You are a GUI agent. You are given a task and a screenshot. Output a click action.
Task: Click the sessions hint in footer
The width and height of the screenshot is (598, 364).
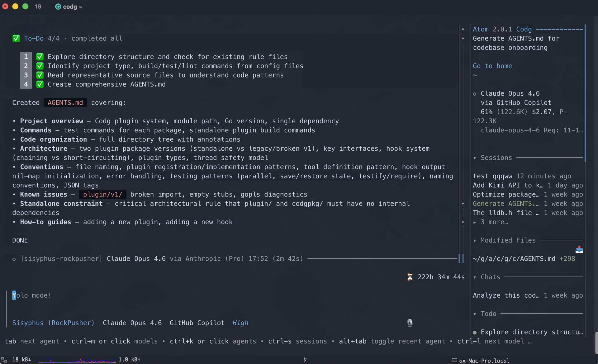(311, 341)
